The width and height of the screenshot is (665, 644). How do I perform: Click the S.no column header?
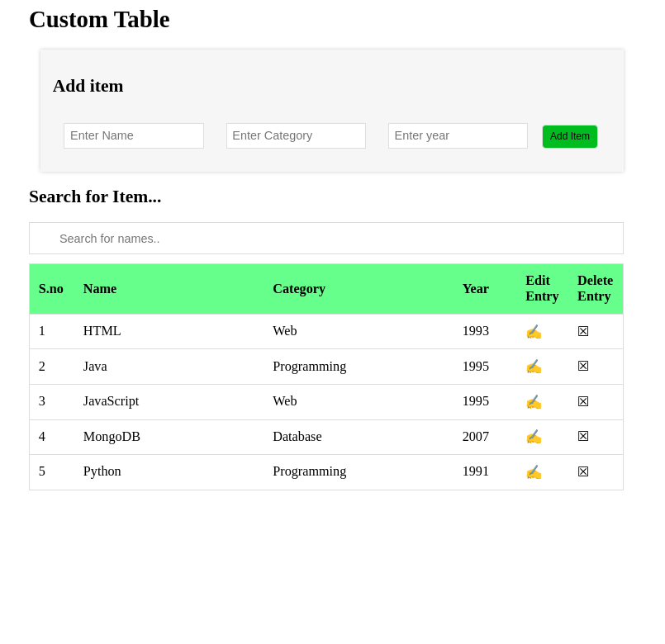point(51,289)
